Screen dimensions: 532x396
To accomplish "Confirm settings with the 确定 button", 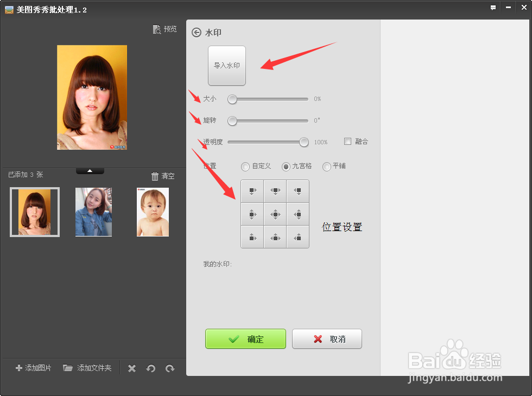I will click(x=245, y=339).
